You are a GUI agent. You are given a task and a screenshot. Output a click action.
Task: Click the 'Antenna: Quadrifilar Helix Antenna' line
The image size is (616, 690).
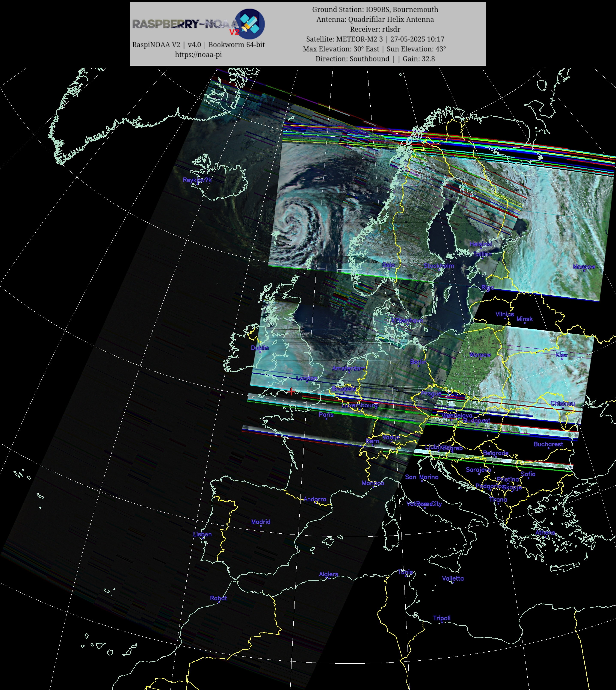coord(375,19)
